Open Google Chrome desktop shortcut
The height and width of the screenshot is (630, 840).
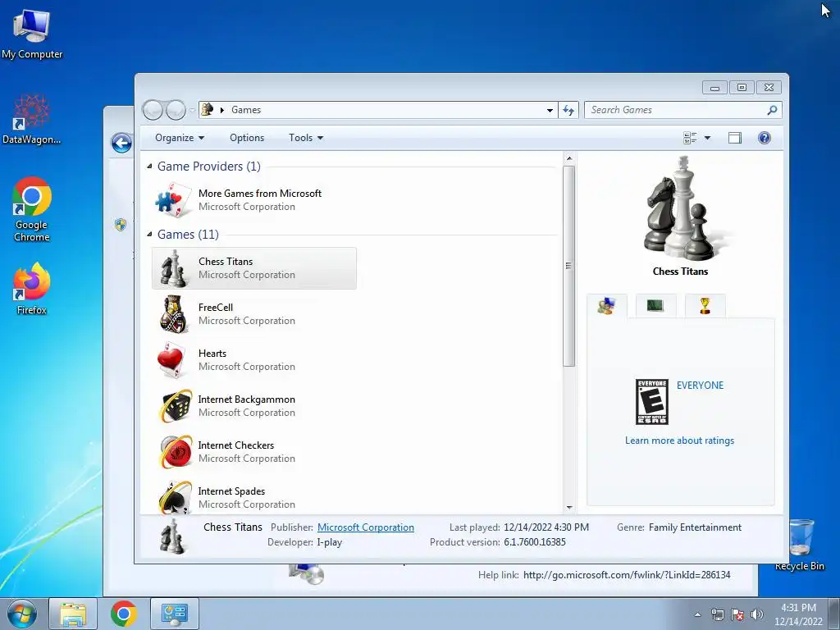coord(32,209)
